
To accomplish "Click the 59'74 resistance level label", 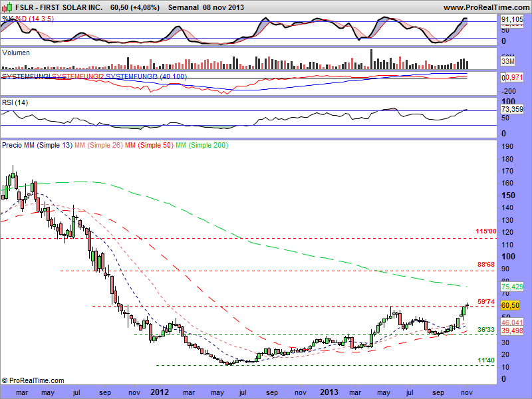I will pyautogui.click(x=486, y=302).
